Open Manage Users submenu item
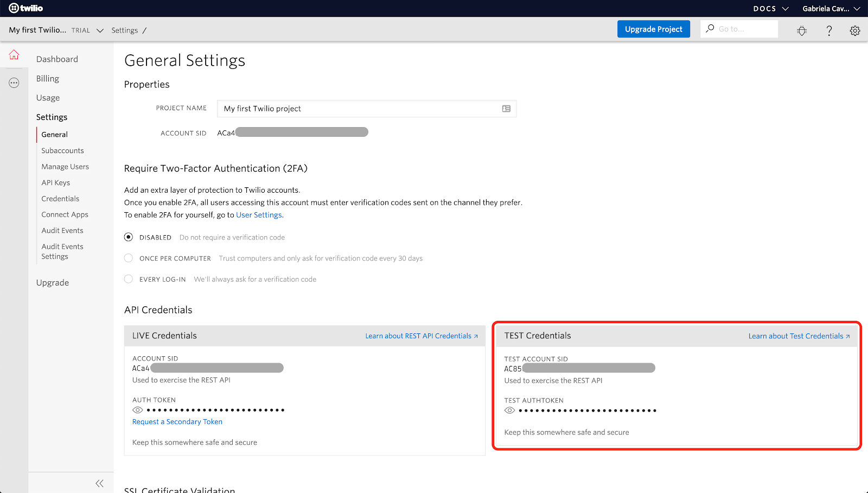The height and width of the screenshot is (493, 868). coord(65,167)
